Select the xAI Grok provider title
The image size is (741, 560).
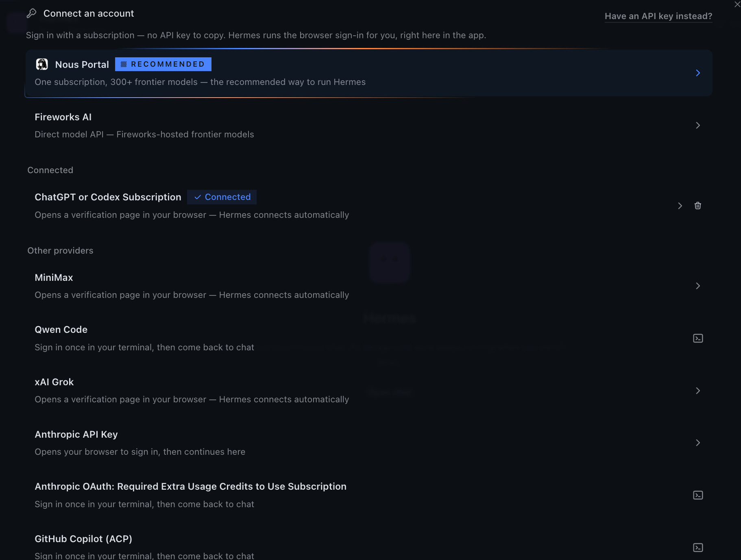click(54, 382)
